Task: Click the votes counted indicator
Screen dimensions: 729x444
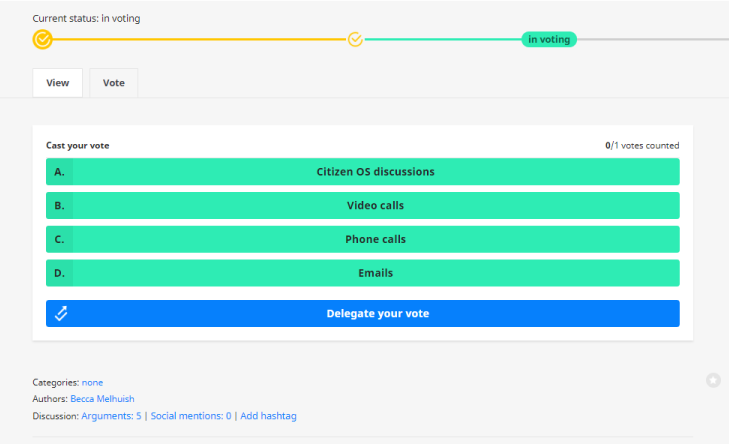Action: (642, 146)
